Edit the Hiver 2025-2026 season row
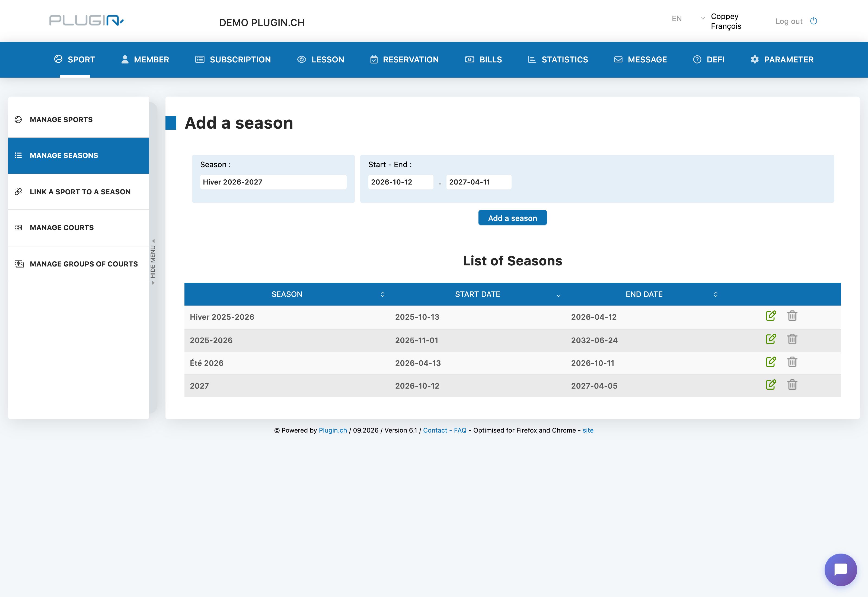The height and width of the screenshot is (597, 868). (x=771, y=316)
